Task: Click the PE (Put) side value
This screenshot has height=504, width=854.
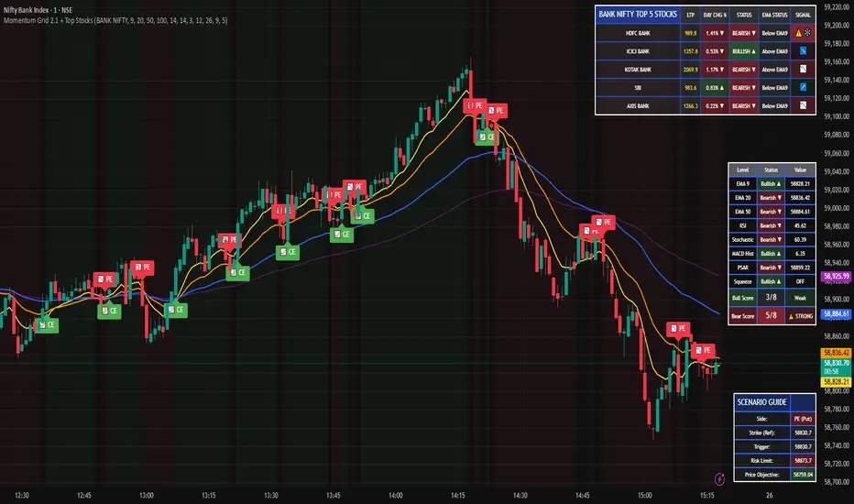Action: tap(803, 419)
